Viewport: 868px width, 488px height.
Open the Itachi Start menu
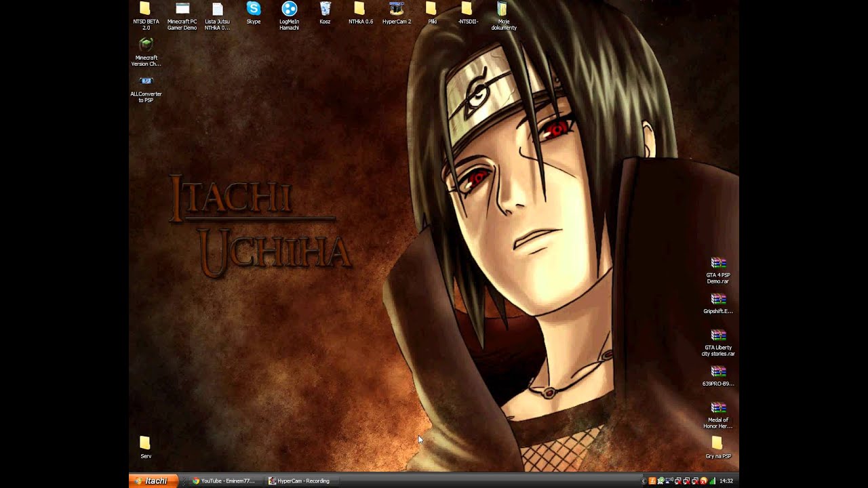click(154, 481)
